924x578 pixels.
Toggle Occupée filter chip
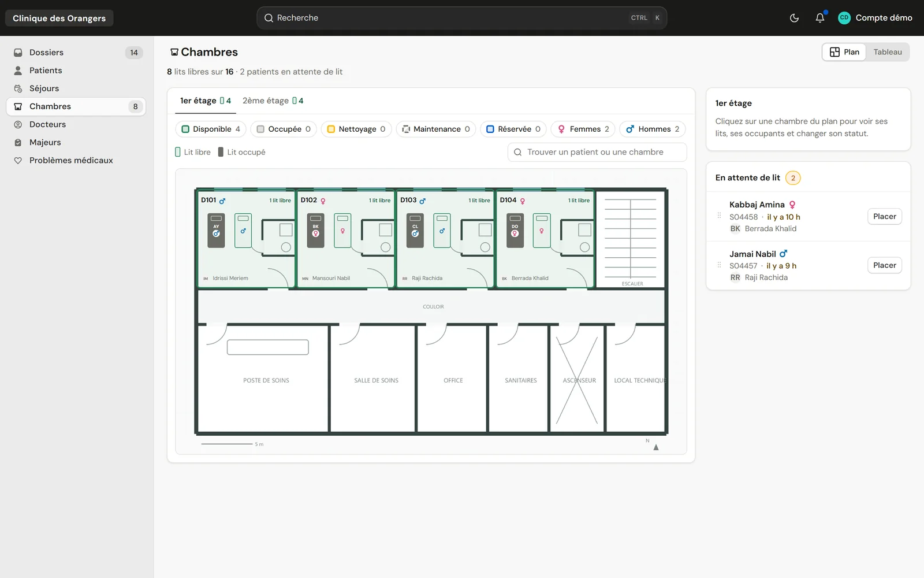[284, 129]
